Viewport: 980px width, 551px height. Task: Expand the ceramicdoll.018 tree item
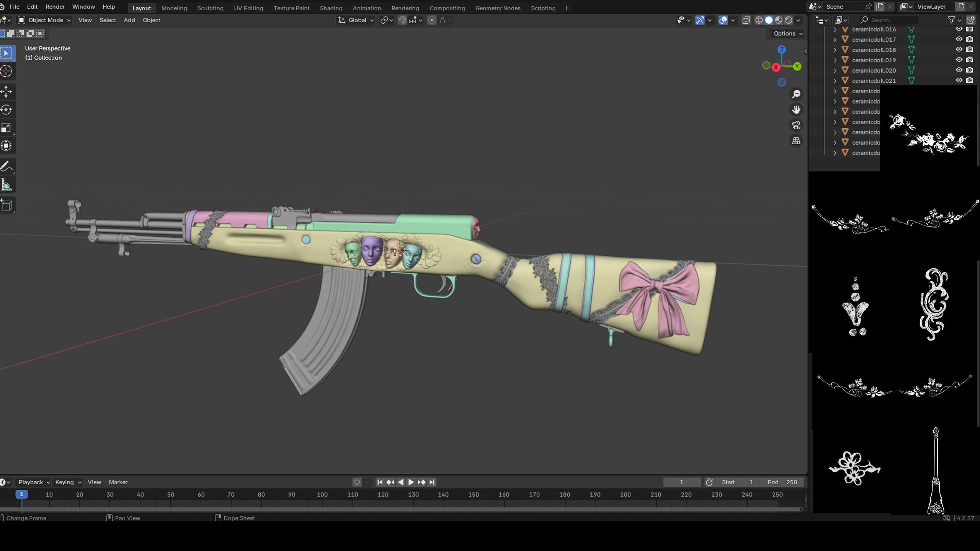835,50
